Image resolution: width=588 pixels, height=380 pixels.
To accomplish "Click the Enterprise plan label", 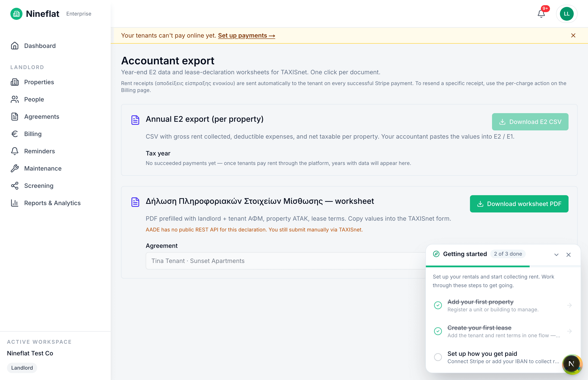I will tap(79, 14).
